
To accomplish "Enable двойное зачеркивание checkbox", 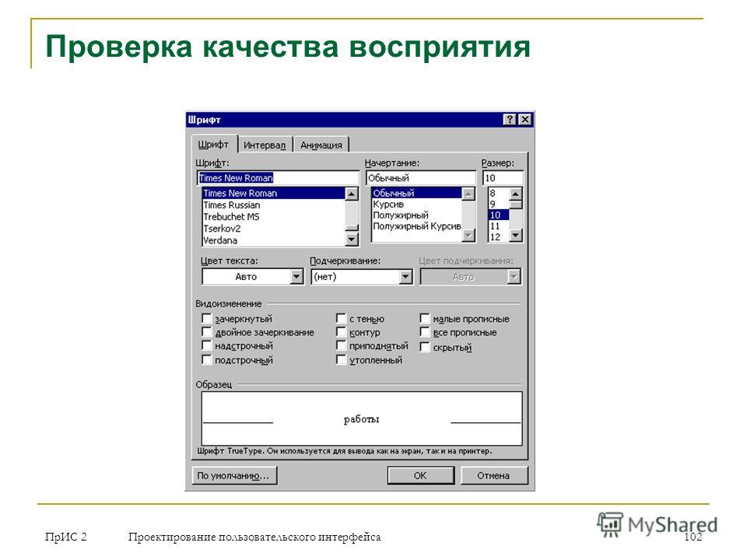I will 207,332.
